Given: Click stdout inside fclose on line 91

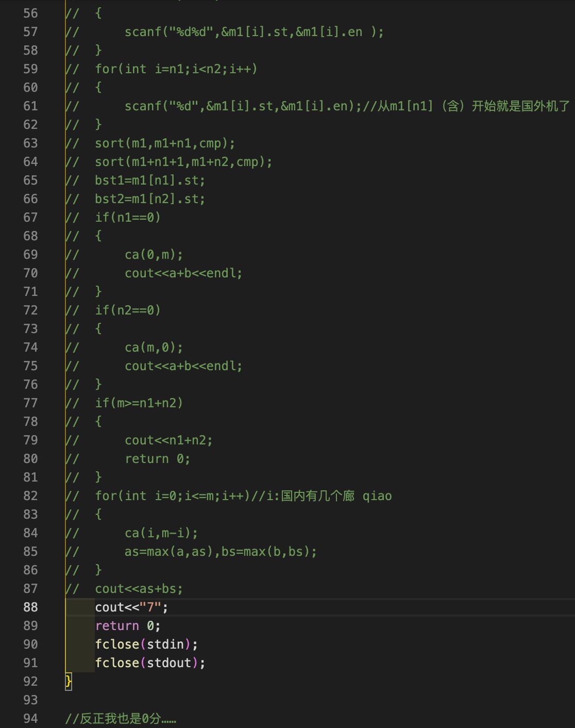Looking at the screenshot, I should tap(168, 663).
